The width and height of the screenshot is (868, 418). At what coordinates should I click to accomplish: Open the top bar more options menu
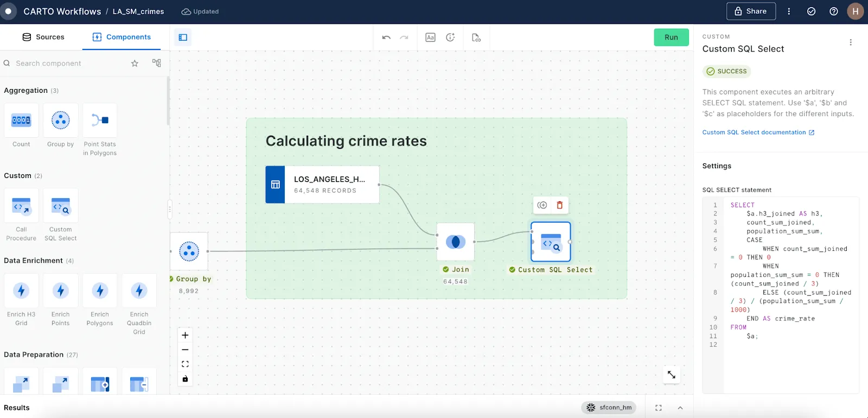click(x=789, y=11)
